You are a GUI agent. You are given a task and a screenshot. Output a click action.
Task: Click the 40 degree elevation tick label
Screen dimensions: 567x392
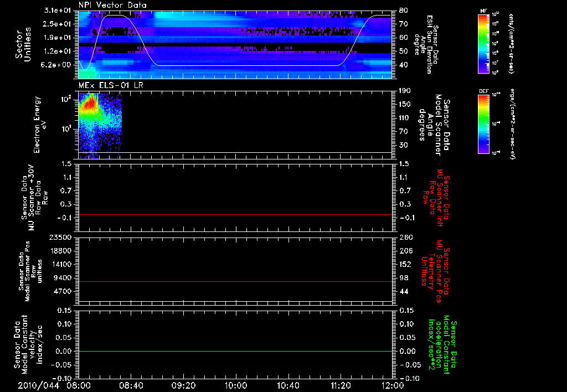coord(403,65)
